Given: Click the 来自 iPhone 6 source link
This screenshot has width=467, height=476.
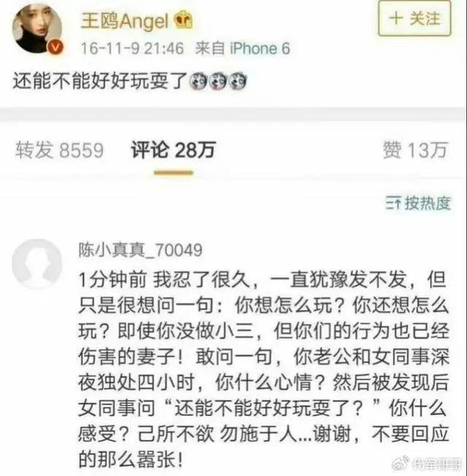Looking at the screenshot, I should [x=242, y=48].
